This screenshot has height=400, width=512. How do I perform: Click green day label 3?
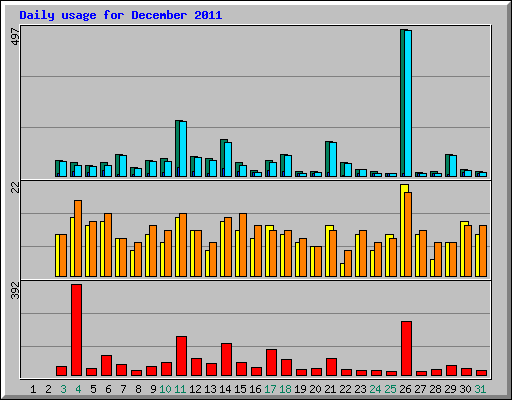63,389
